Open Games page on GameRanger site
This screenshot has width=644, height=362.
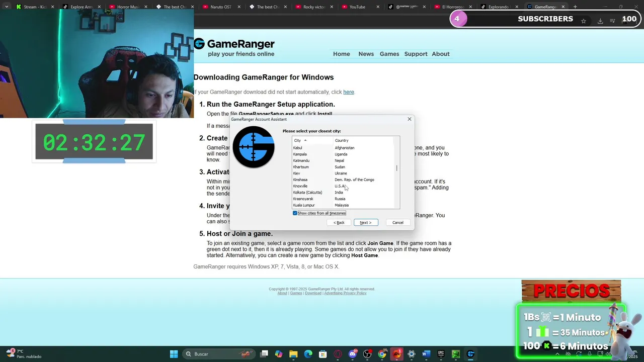[x=389, y=54]
